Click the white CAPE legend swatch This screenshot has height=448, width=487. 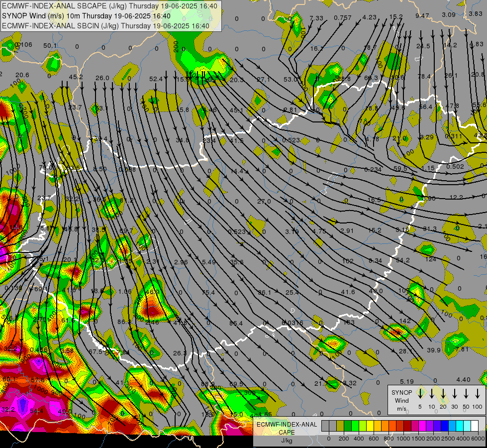(x=474, y=426)
